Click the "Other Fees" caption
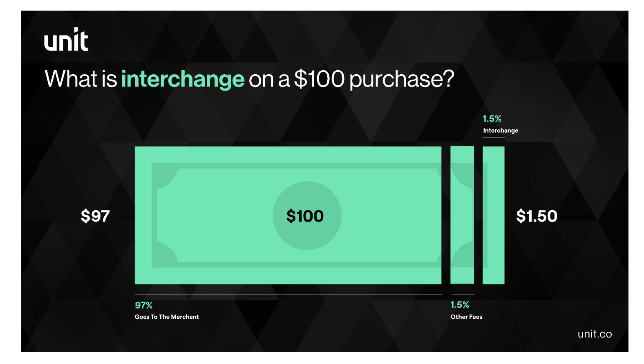Viewport: 644px width, 364px height. pos(466,317)
